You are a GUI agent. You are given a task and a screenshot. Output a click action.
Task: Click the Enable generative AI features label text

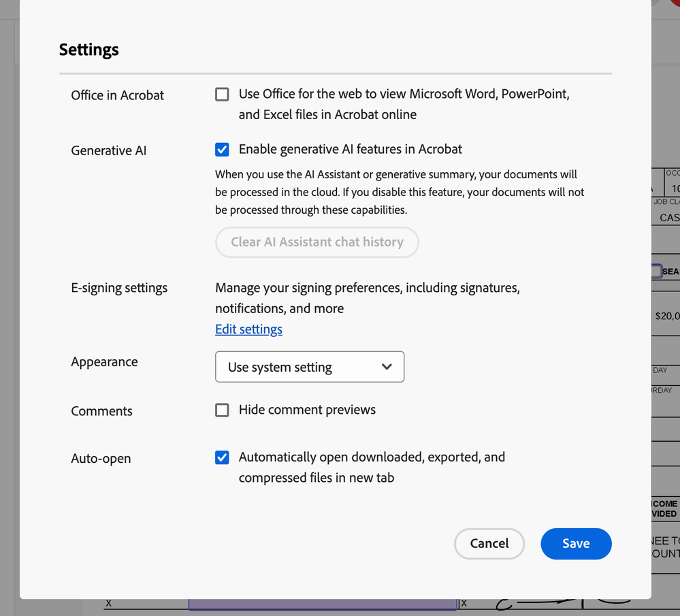point(350,149)
